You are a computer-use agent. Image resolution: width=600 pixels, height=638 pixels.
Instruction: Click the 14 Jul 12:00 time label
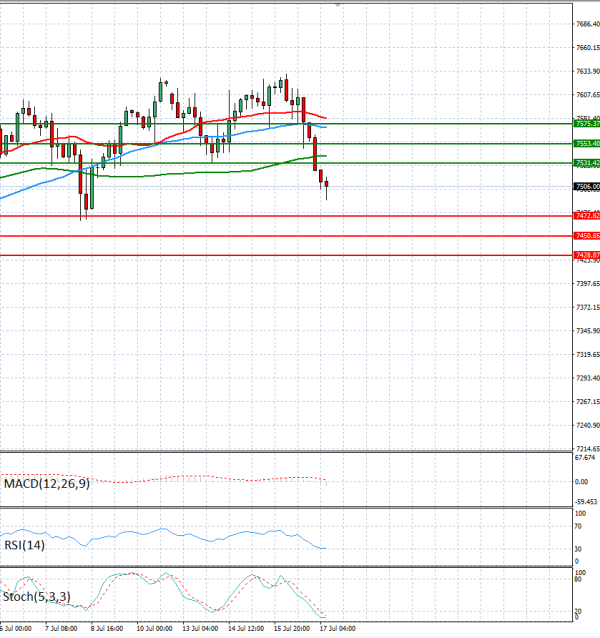point(246,629)
